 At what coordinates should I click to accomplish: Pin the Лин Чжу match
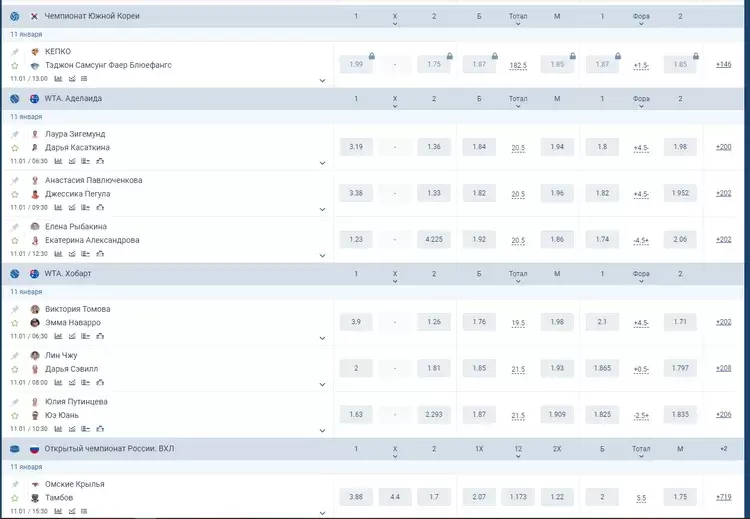tap(15, 355)
